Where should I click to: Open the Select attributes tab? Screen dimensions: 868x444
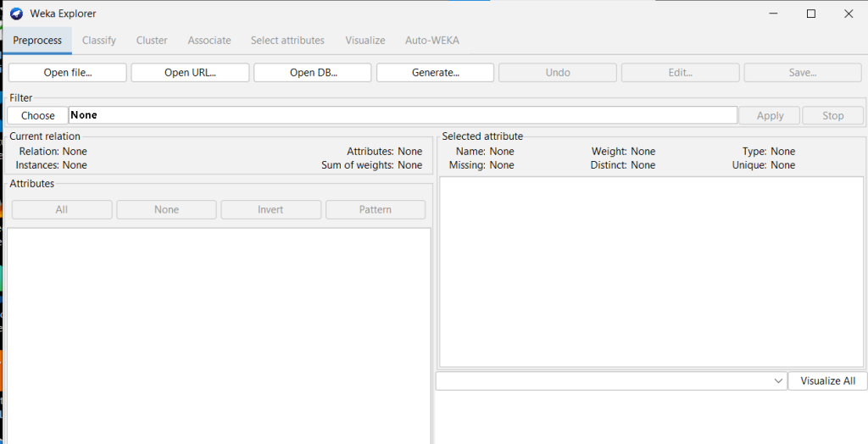(x=287, y=41)
